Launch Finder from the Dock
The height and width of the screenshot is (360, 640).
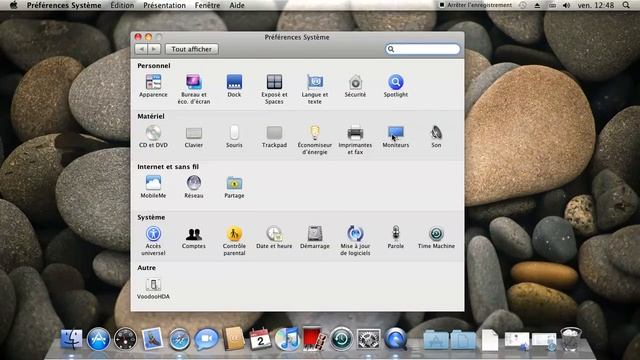tap(71, 339)
